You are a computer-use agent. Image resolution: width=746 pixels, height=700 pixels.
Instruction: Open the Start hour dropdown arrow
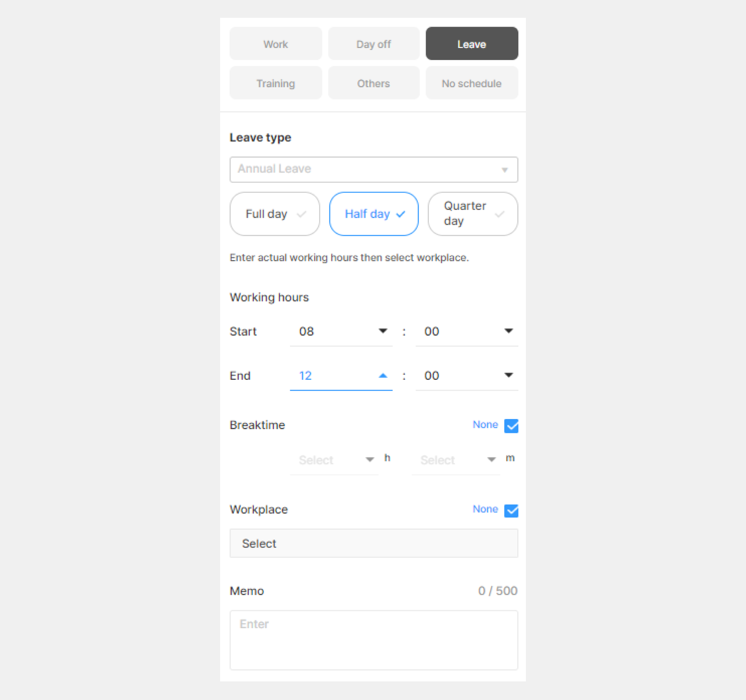click(383, 331)
